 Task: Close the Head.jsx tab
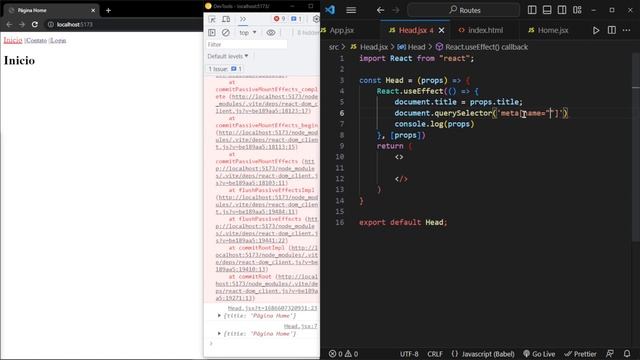(x=441, y=30)
